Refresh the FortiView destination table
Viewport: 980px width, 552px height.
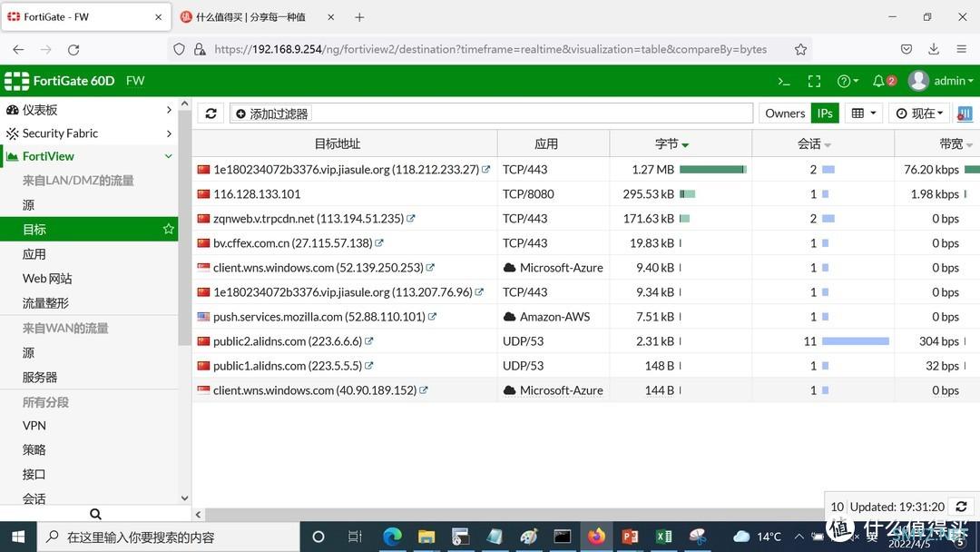click(x=211, y=113)
